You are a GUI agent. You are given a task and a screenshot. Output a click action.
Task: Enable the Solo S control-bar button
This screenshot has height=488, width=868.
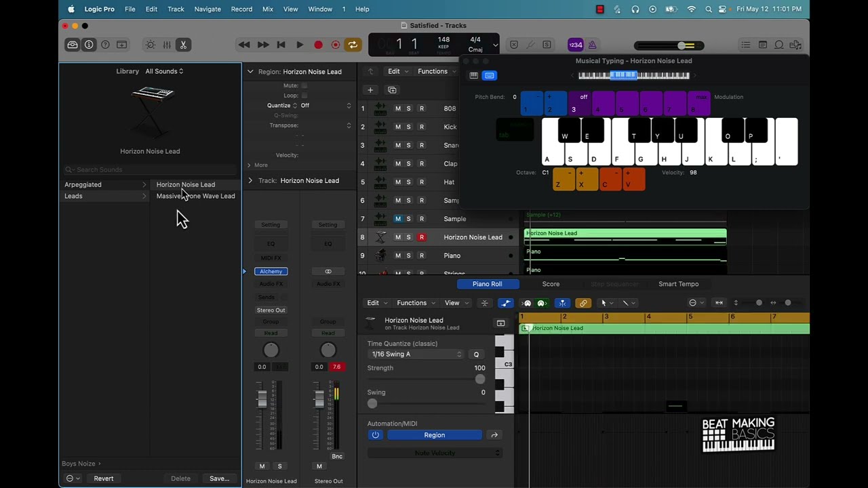pyautogui.click(x=547, y=45)
